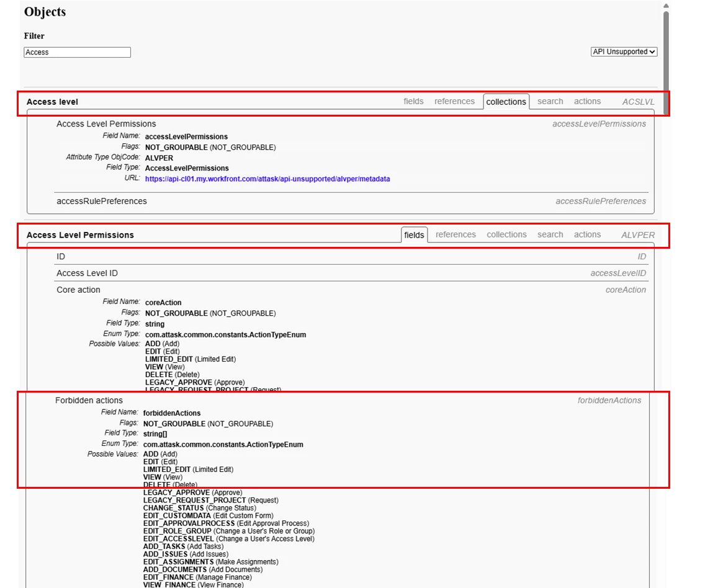
Task: Follow the alvper metadata URL link
Action: pyautogui.click(x=267, y=179)
